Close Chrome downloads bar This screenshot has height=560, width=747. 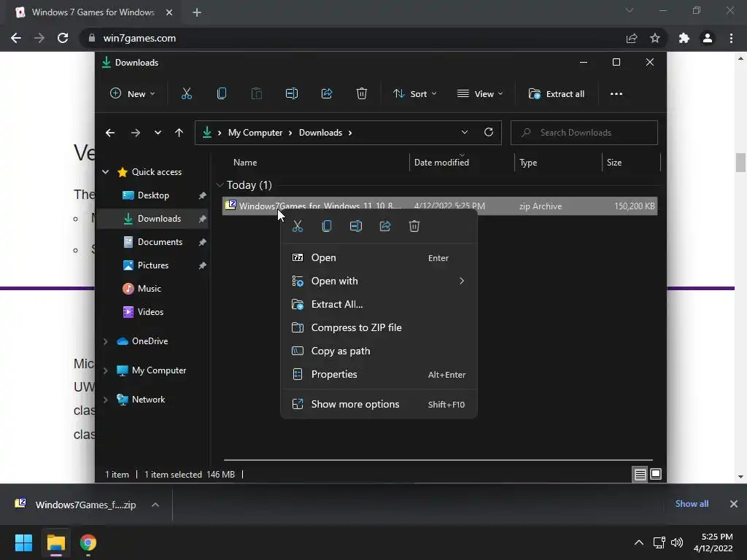(734, 504)
